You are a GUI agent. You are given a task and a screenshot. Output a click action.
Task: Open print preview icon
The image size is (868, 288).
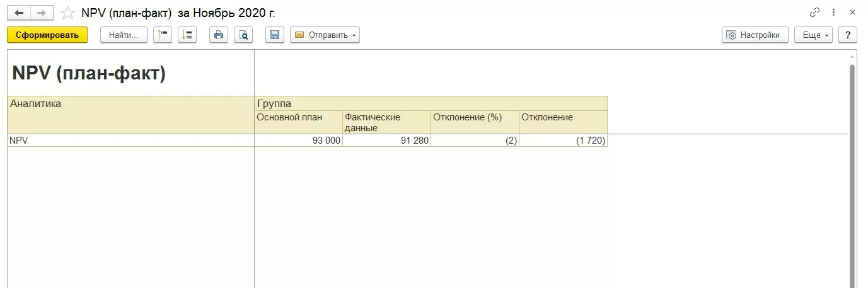point(243,35)
